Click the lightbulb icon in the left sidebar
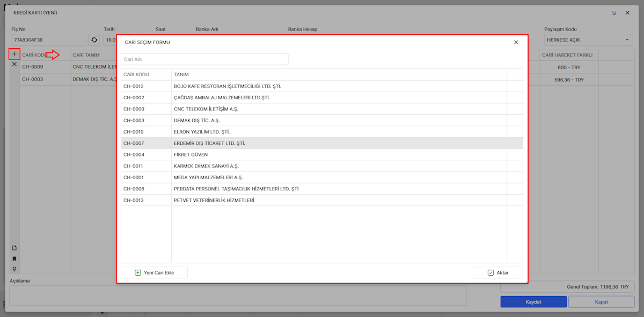Screen dimensions: 644x317 point(14,269)
